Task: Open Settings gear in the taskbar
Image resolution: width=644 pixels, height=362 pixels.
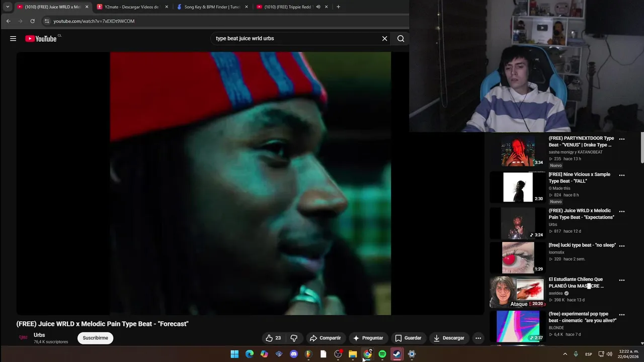Action: [x=412, y=354]
